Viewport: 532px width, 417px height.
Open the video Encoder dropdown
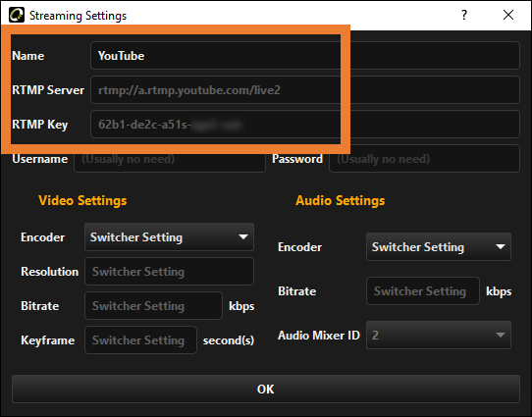169,237
